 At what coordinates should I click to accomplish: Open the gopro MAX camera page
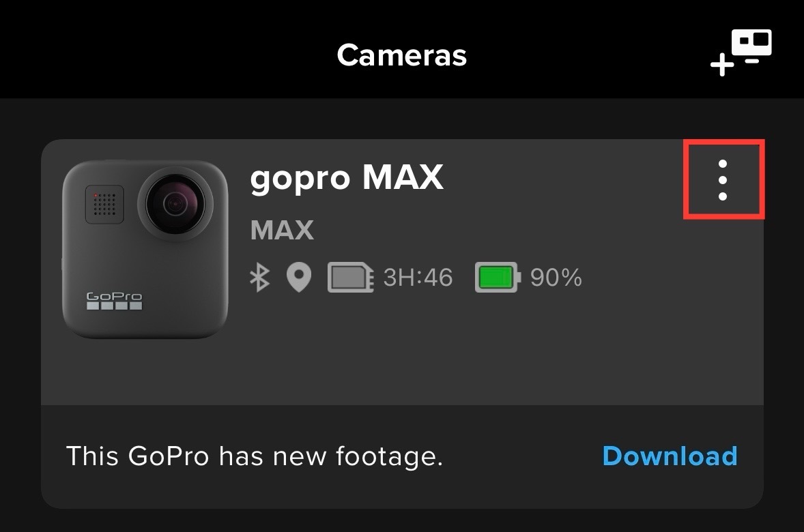pyautogui.click(x=347, y=179)
